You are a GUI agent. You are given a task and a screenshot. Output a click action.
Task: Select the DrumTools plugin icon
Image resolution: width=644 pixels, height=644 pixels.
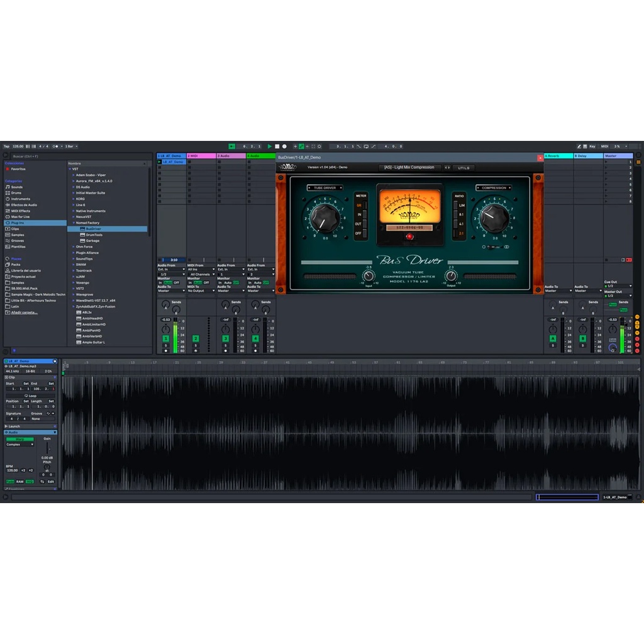coord(82,235)
